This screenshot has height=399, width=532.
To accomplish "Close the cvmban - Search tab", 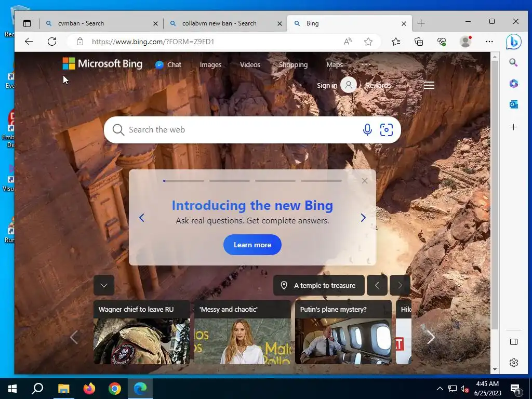I will [x=155, y=23].
